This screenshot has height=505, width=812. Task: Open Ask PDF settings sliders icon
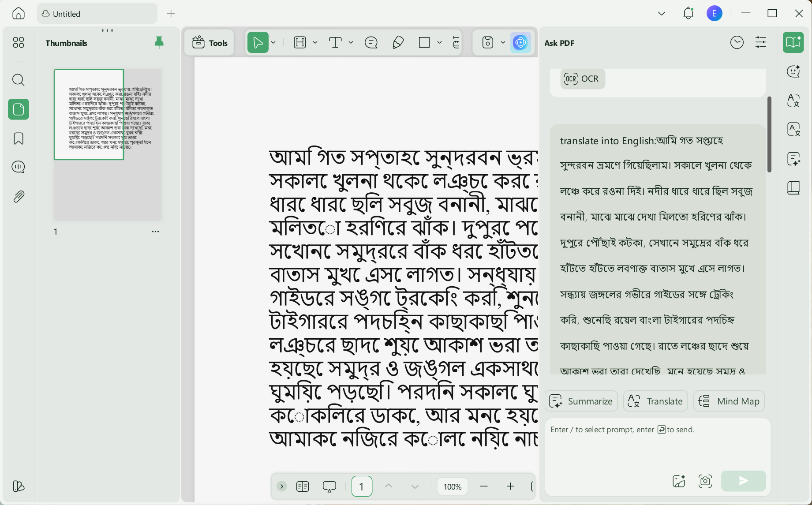[761, 42]
